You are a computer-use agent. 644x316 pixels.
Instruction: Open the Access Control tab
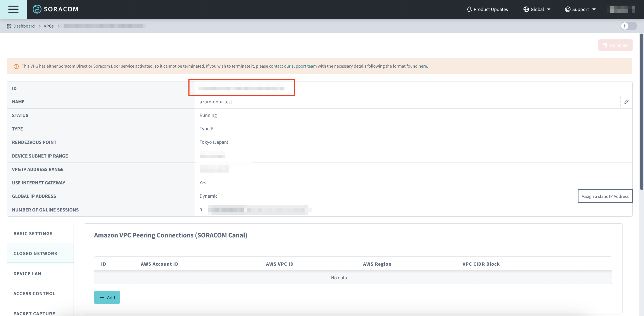click(34, 293)
